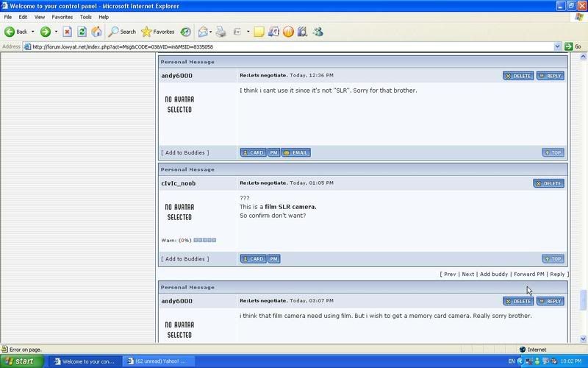Click the Print toolbar icon
Viewport: 588px width, 368px height.
point(220,32)
